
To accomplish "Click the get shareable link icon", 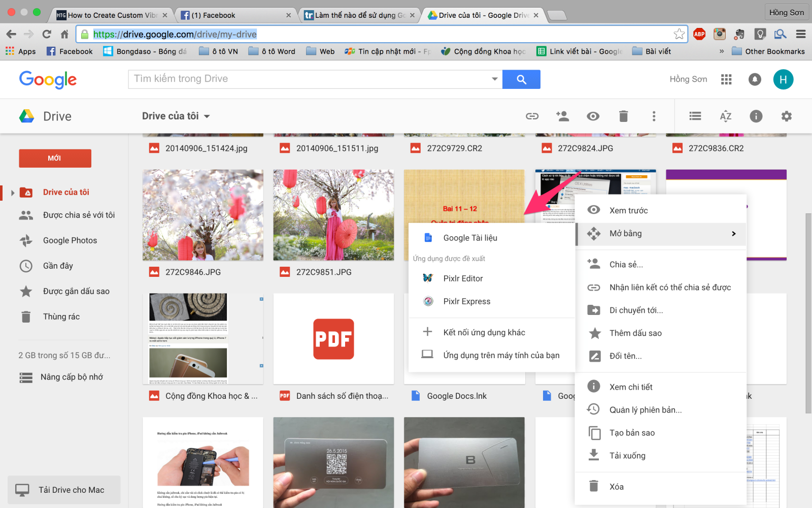I will (532, 116).
